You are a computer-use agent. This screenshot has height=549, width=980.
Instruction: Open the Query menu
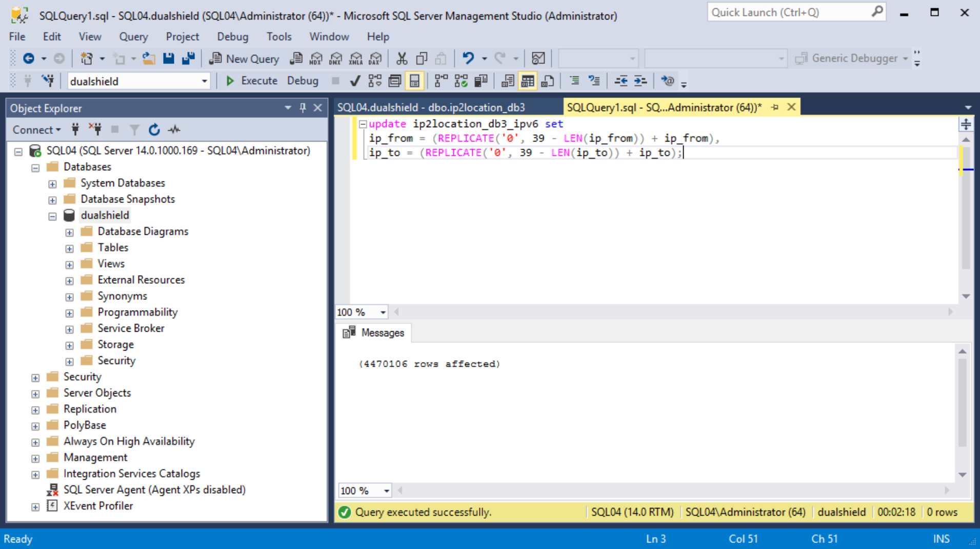point(133,37)
